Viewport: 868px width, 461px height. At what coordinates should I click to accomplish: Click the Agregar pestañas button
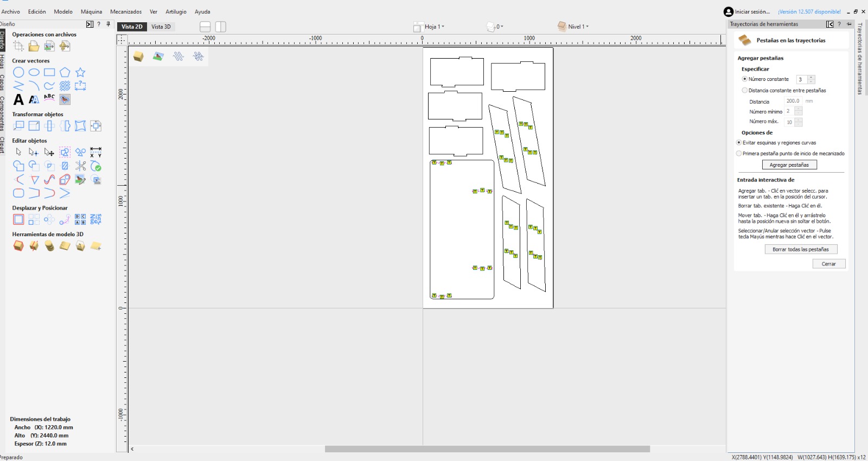coord(789,165)
